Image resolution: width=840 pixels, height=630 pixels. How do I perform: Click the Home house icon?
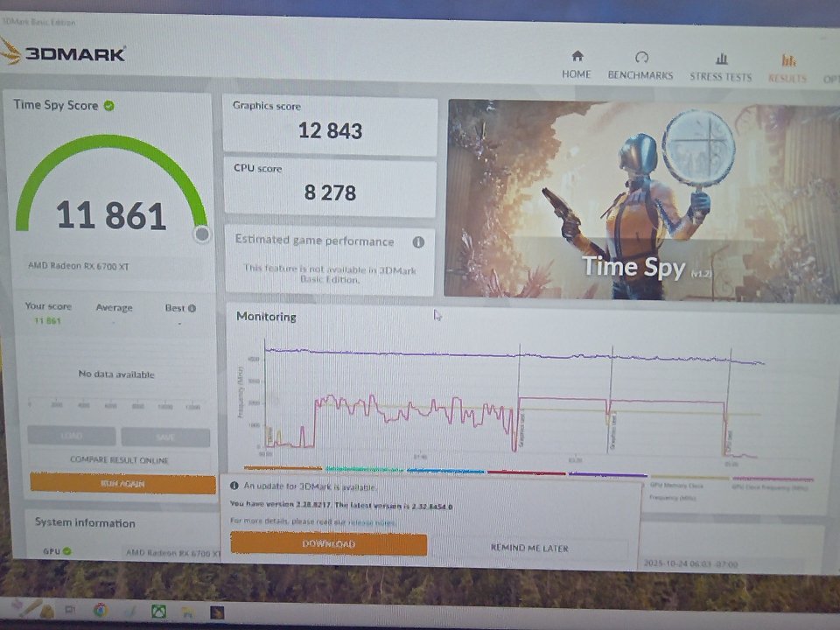tap(577, 57)
